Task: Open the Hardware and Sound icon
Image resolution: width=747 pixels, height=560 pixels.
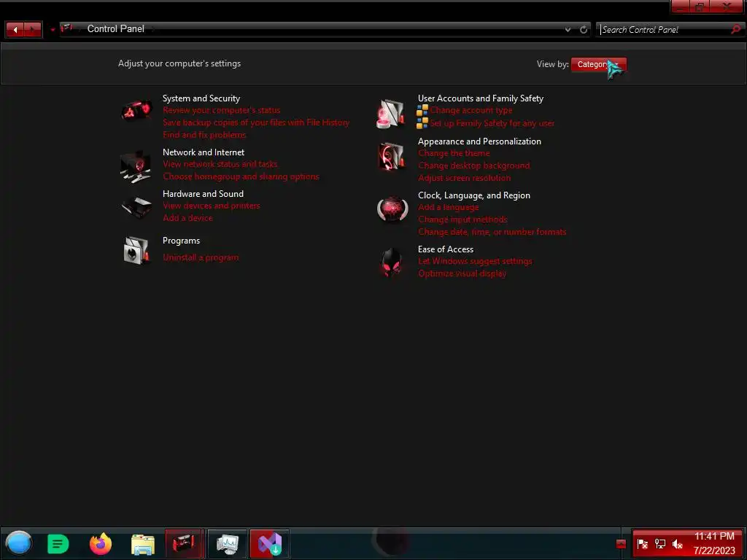Action: [x=136, y=207]
